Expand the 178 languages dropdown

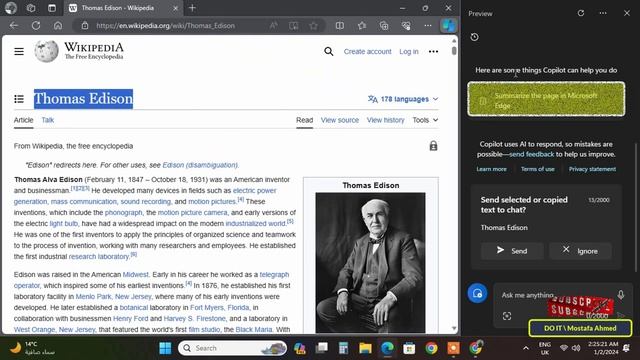click(403, 99)
